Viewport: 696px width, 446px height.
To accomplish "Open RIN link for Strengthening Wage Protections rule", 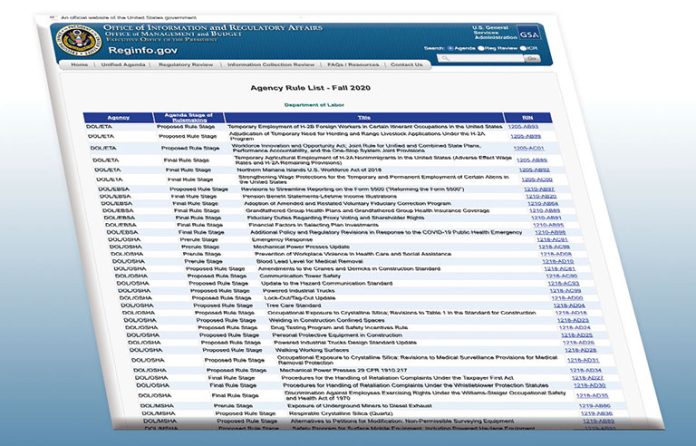I will (x=537, y=180).
